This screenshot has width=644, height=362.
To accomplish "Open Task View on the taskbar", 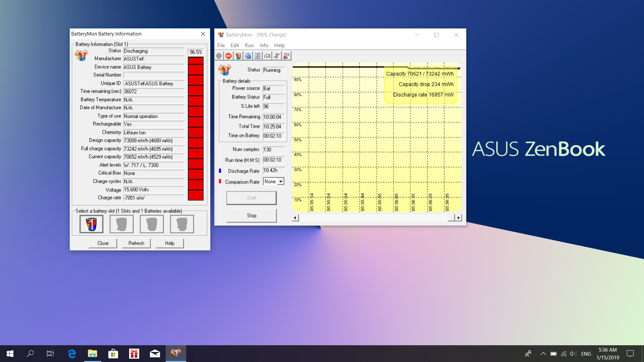I will pyautogui.click(x=50, y=354).
